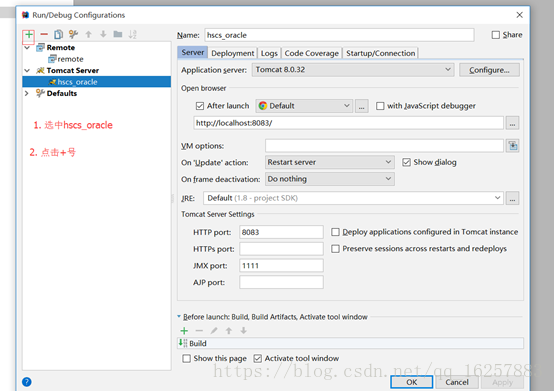
Task: Expand the Defaults tree node
Action: pyautogui.click(x=27, y=93)
